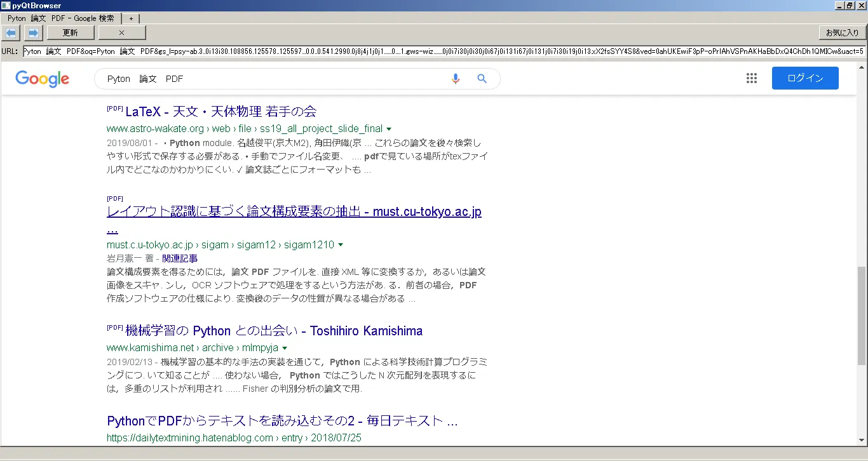Click the Google logo

point(42,79)
